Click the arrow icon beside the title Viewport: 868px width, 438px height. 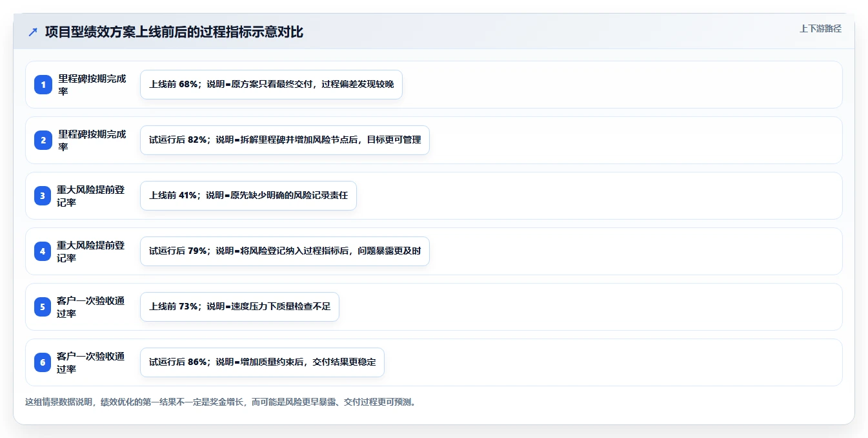33,32
